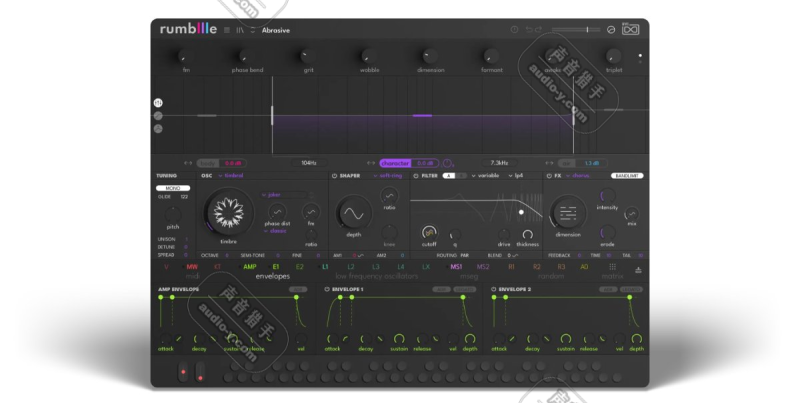Open the modulation matrix grid icon
This screenshot has height=403, width=800.
613,267
